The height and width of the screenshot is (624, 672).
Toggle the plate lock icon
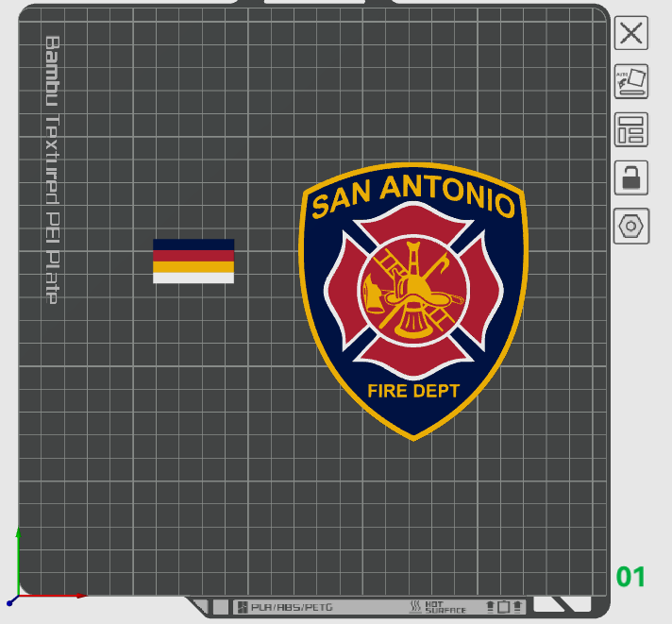click(x=630, y=177)
